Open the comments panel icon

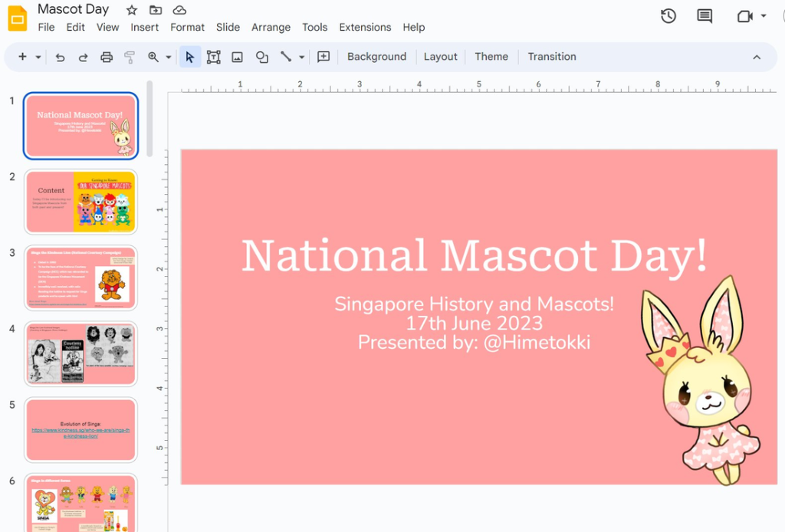tap(704, 16)
